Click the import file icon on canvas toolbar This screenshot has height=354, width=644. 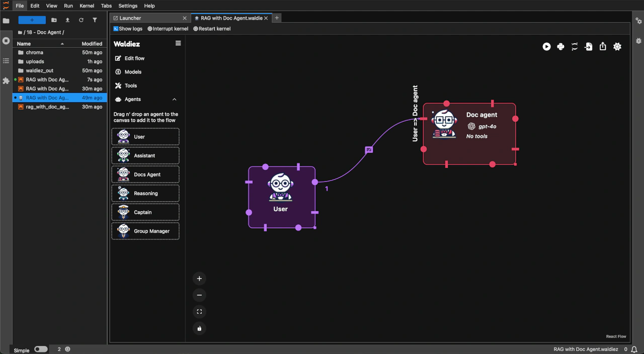(589, 47)
